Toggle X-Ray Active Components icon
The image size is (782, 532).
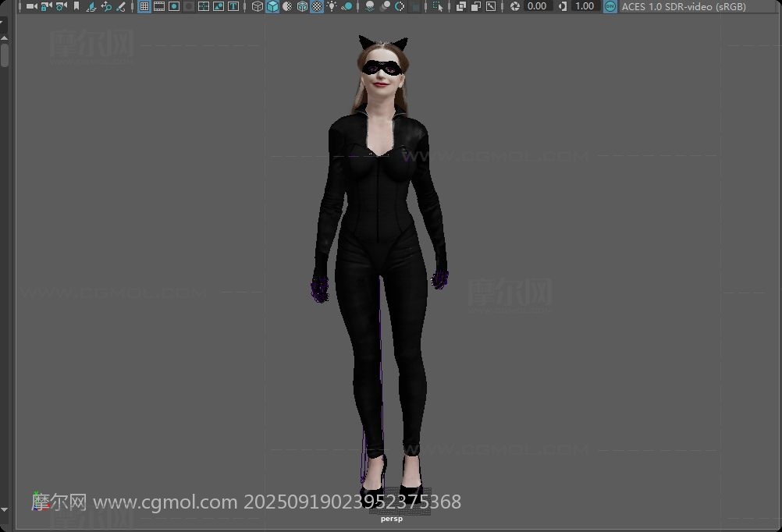coord(476,6)
